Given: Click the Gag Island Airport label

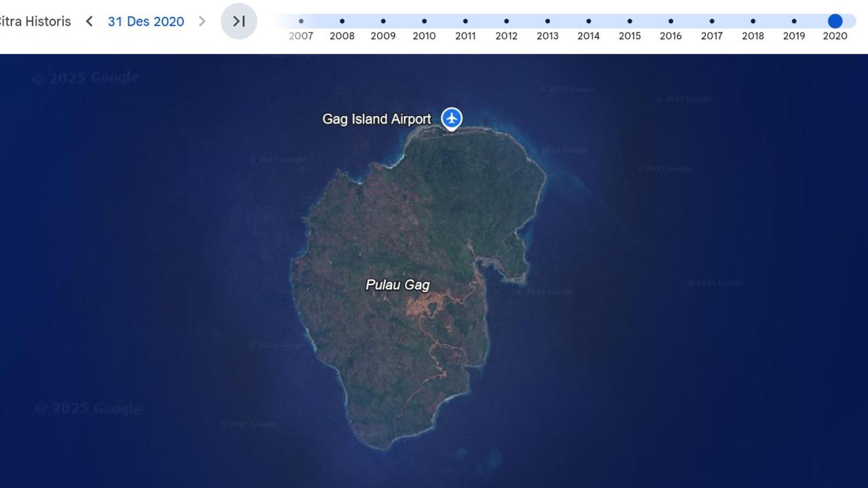Looking at the screenshot, I should 377,119.
